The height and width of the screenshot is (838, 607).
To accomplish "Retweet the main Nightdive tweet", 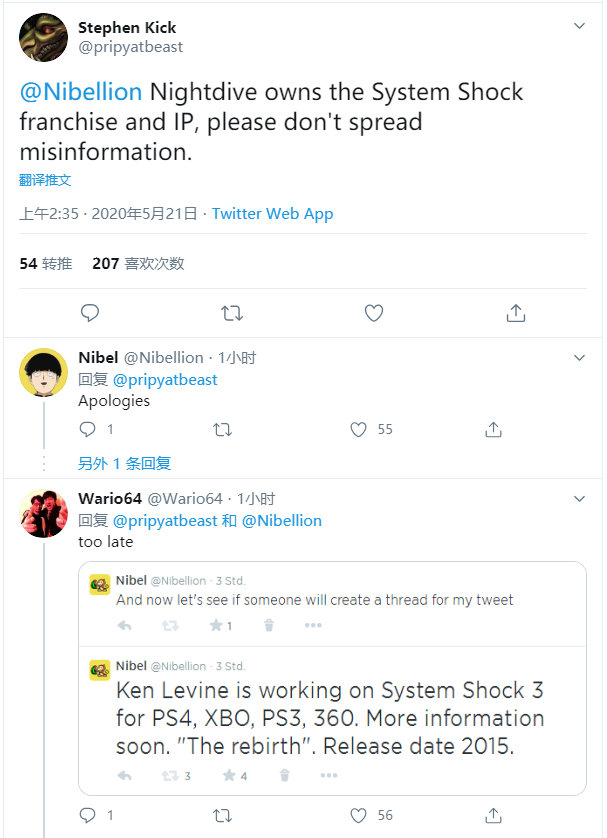I will (232, 313).
